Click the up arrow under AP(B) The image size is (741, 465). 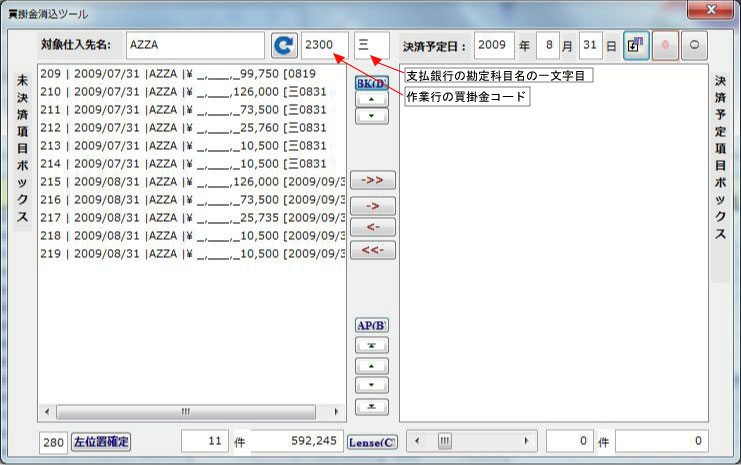click(x=371, y=366)
